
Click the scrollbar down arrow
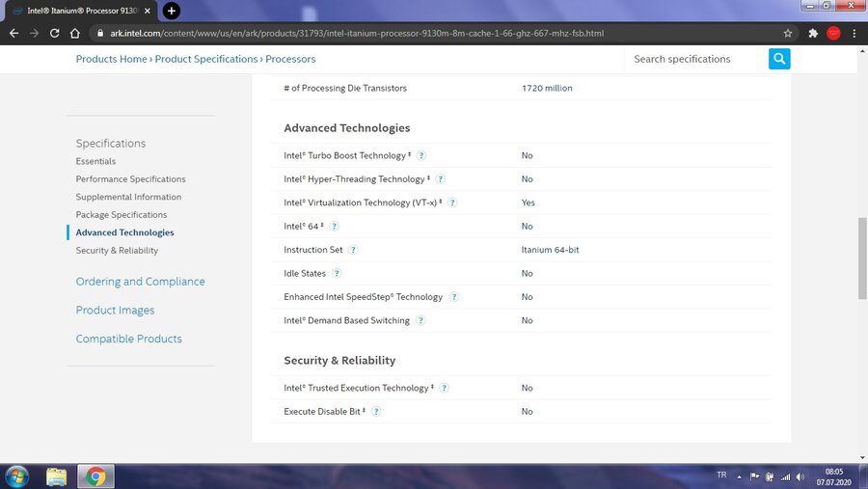click(x=862, y=457)
